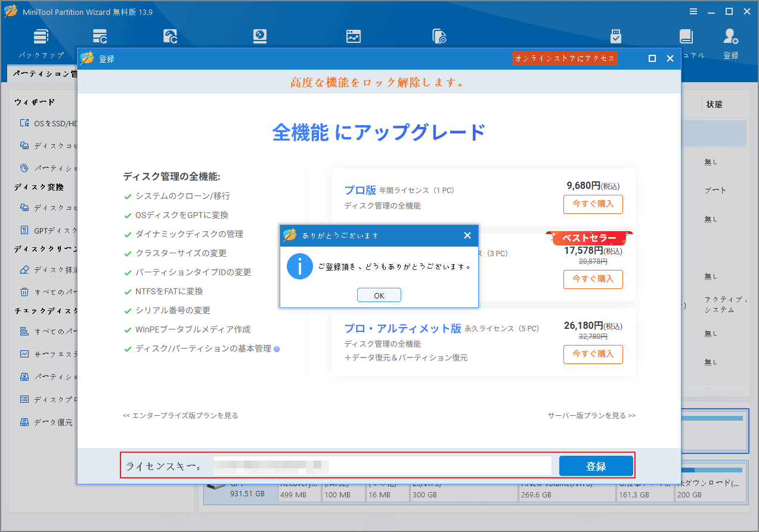Click the disk benchmark toolbar icon
This screenshot has height=532, width=759.
coord(260,37)
